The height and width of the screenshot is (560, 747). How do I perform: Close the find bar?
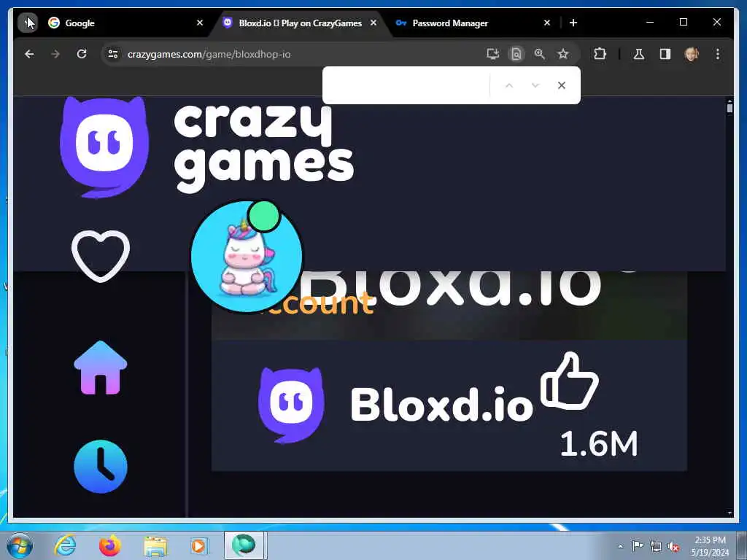[x=562, y=85]
